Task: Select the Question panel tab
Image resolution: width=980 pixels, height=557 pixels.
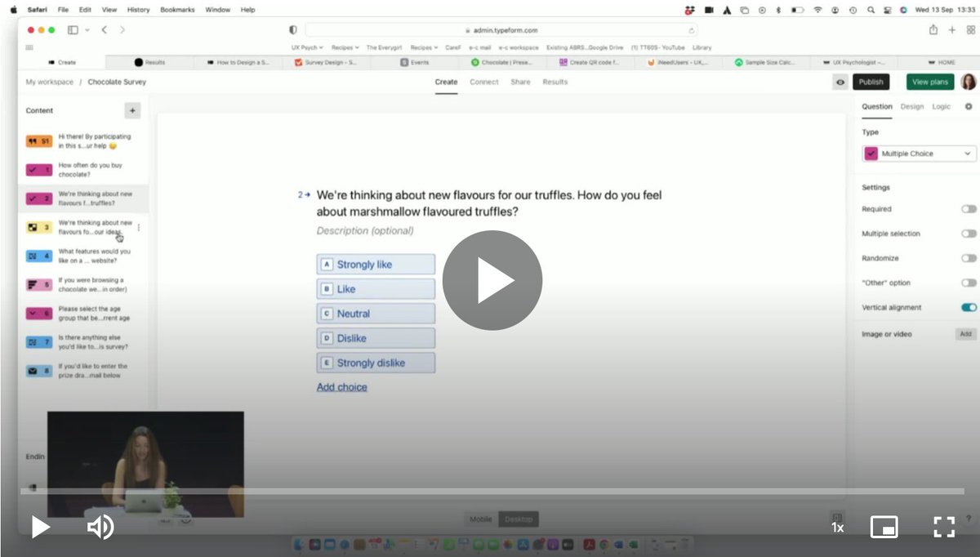Action: point(877,106)
